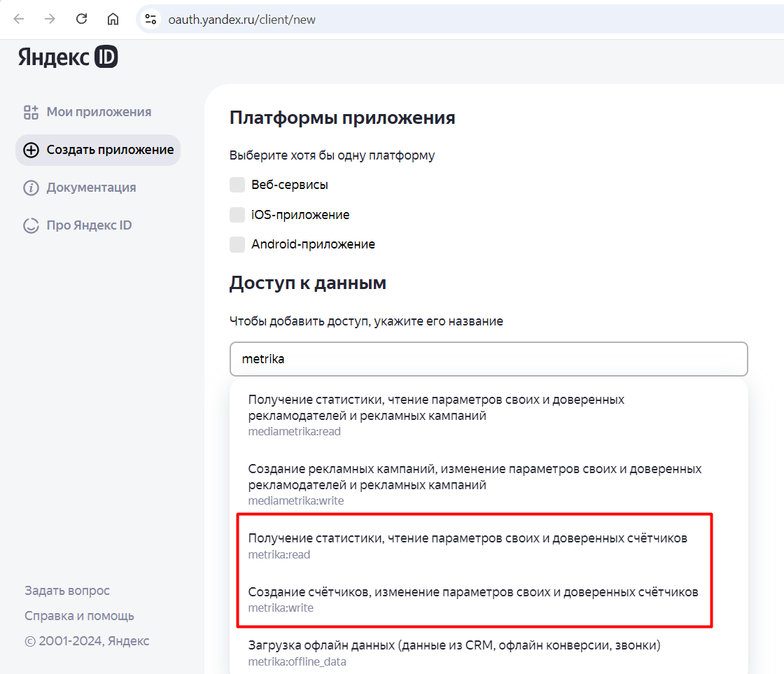
Task: Select the metrika:offline_data permission option
Action: point(489,652)
